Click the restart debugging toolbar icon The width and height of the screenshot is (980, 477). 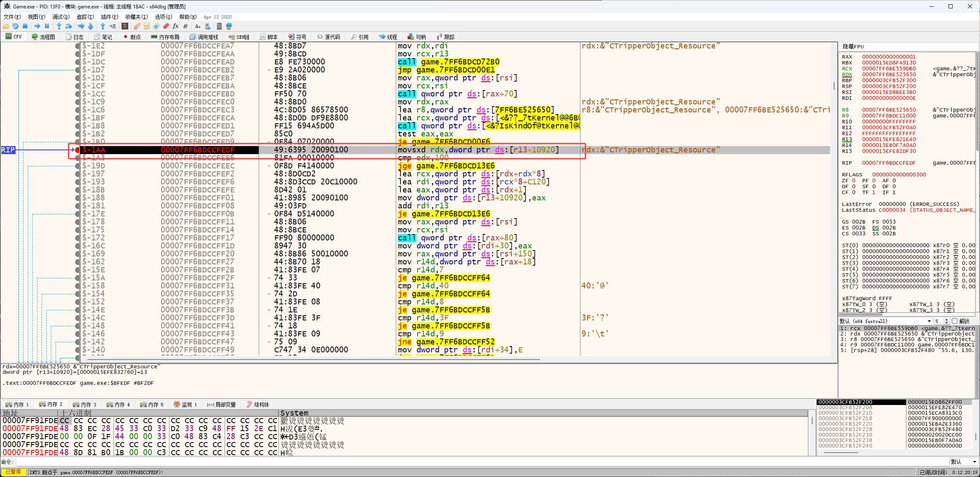(x=15, y=26)
